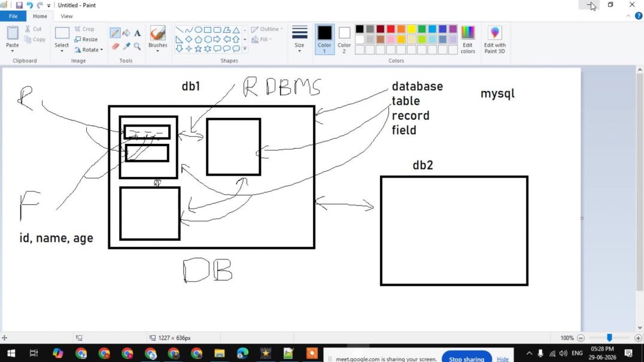This screenshot has width=644, height=362.
Task: Choose the Pentagon shape
Action: pos(198,40)
